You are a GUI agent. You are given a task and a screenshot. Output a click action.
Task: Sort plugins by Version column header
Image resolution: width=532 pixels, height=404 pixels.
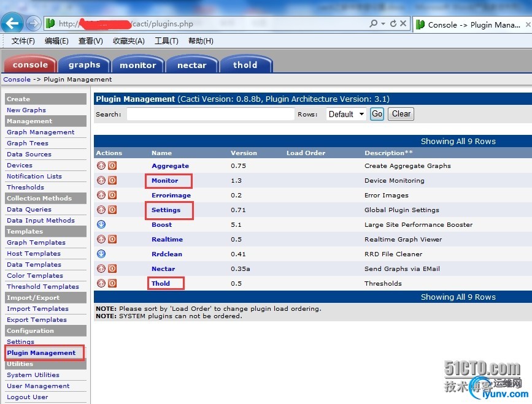(244, 153)
